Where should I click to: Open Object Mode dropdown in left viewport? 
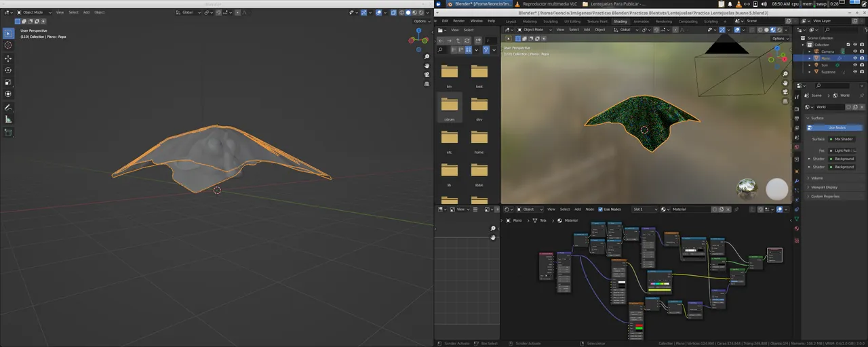pos(34,12)
